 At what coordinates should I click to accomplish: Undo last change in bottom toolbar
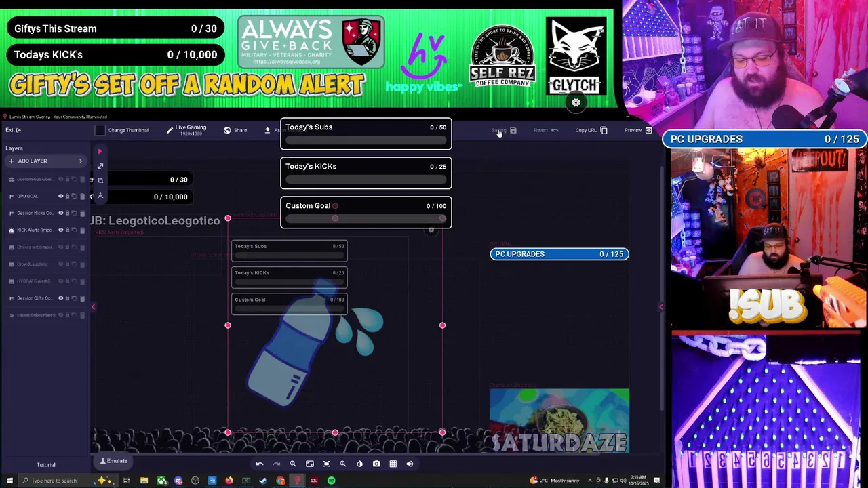[x=260, y=464]
